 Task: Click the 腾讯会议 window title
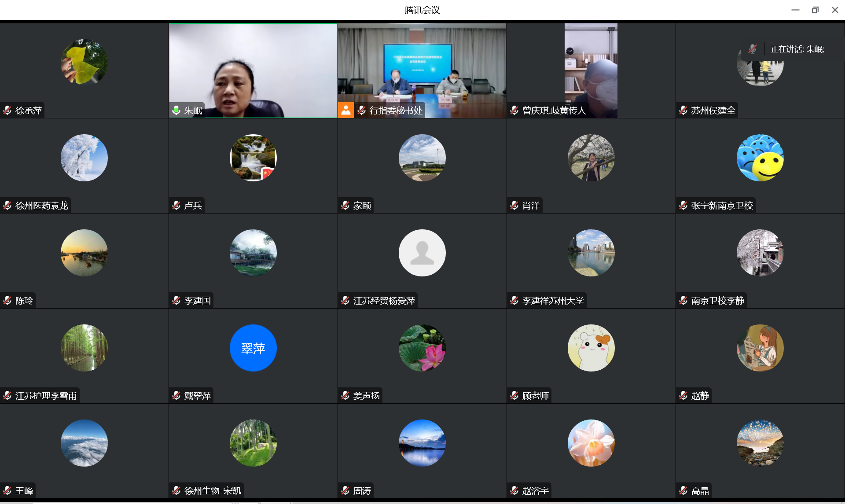422,10
